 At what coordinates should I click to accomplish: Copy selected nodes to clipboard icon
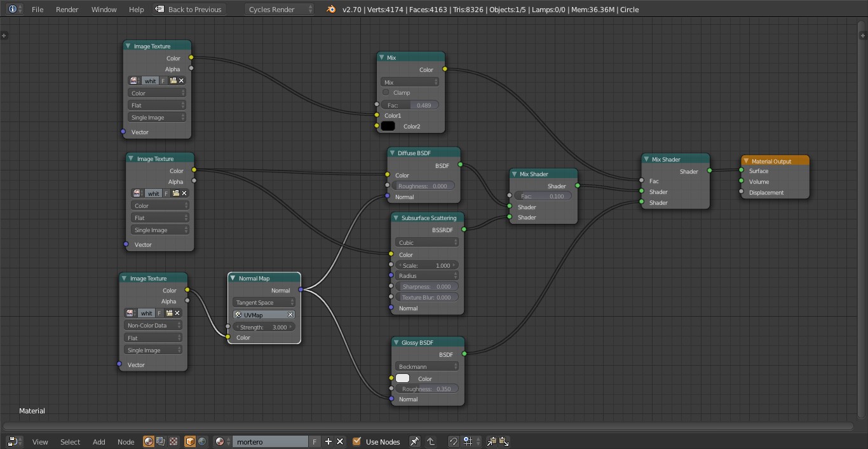point(491,441)
